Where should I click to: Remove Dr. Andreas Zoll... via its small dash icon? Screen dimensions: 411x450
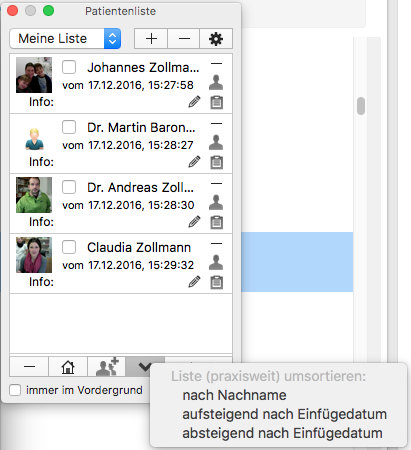pyautogui.click(x=216, y=183)
